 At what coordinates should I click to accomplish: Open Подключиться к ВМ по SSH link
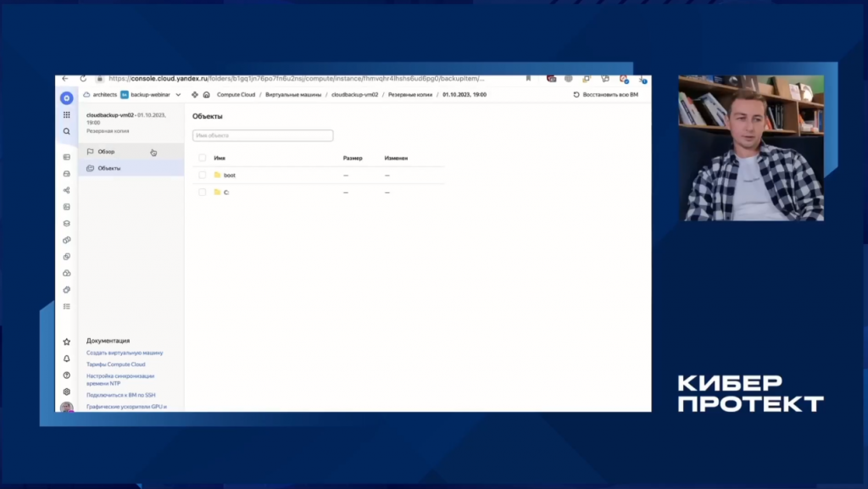[120, 395]
